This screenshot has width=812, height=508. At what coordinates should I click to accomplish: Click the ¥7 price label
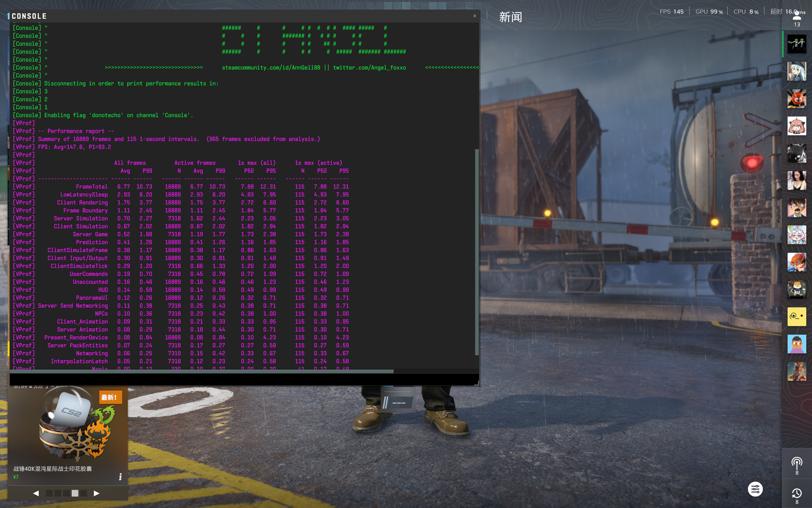click(x=16, y=477)
